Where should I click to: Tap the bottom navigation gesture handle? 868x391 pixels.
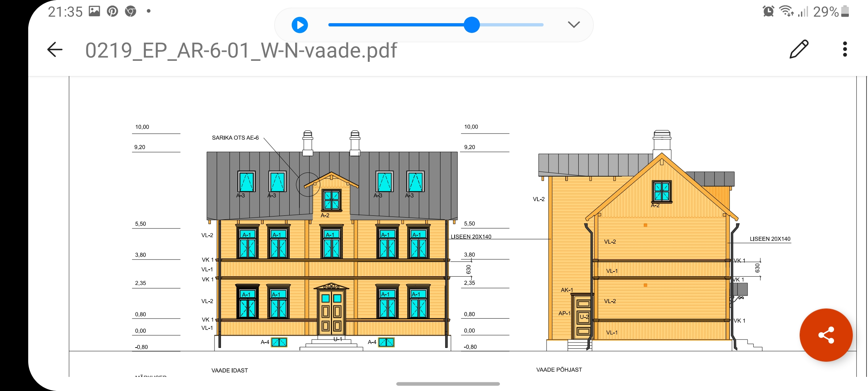448,384
